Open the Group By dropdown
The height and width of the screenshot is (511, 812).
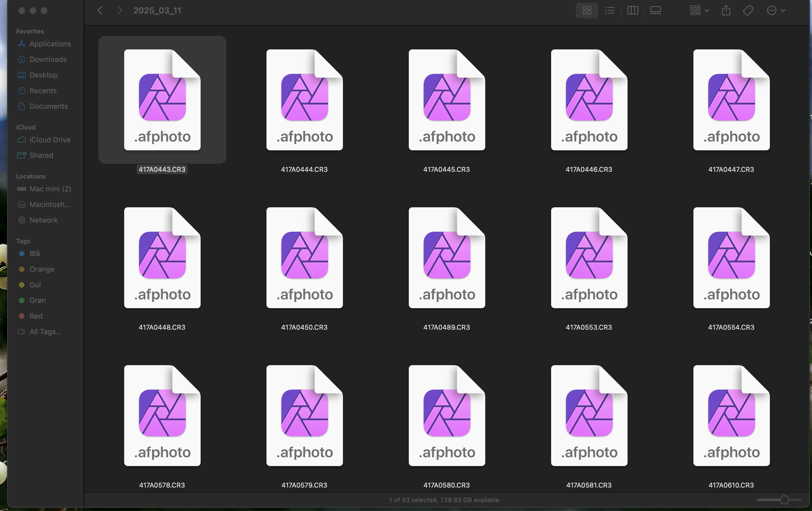point(699,10)
